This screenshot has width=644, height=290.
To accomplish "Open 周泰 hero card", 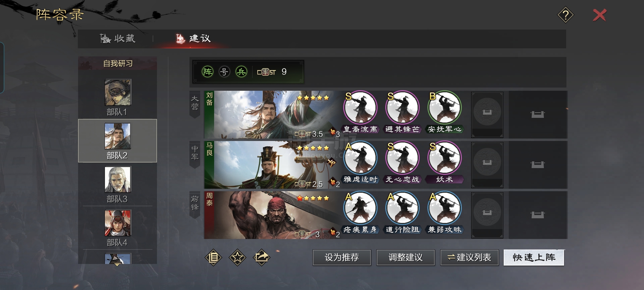I will [x=272, y=215].
